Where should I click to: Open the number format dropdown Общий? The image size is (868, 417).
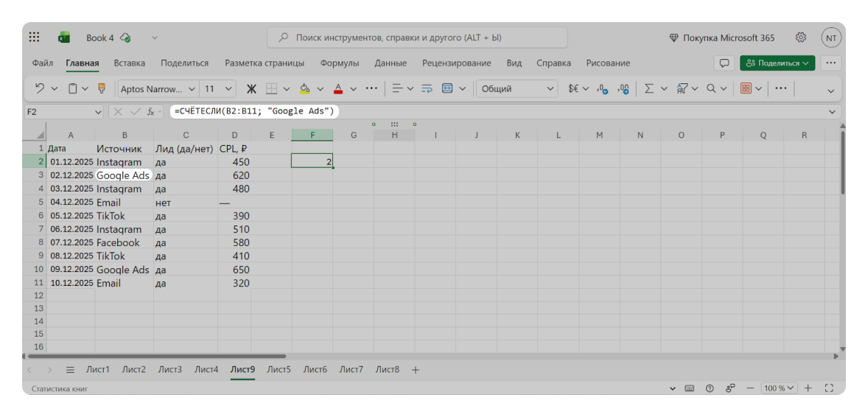517,89
